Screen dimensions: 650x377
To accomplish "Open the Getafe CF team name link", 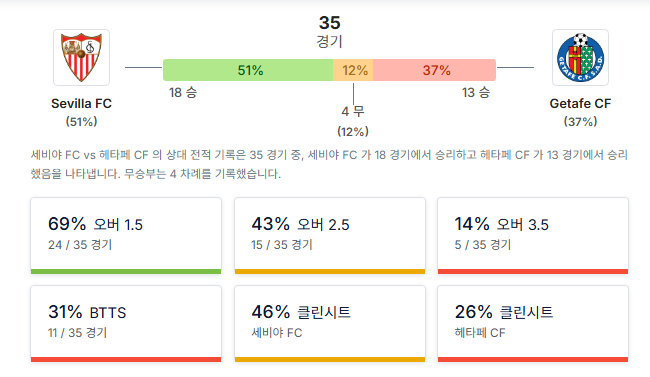I will coord(580,103).
